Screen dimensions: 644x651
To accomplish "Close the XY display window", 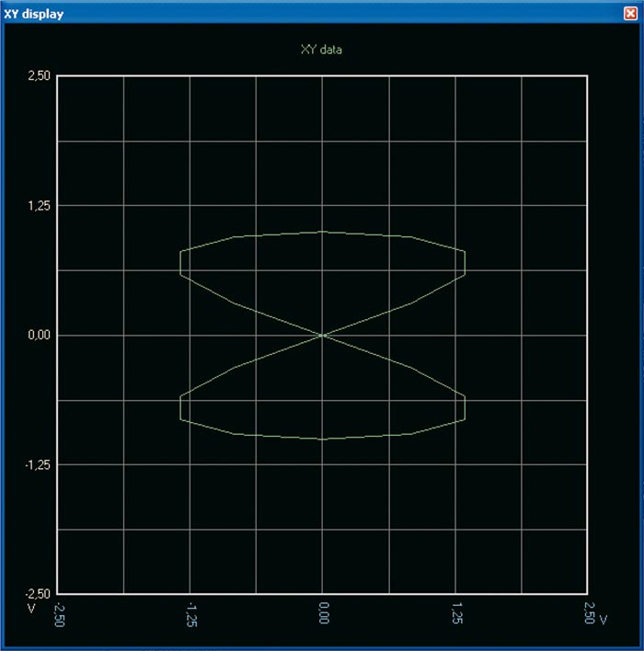I will click(x=630, y=13).
